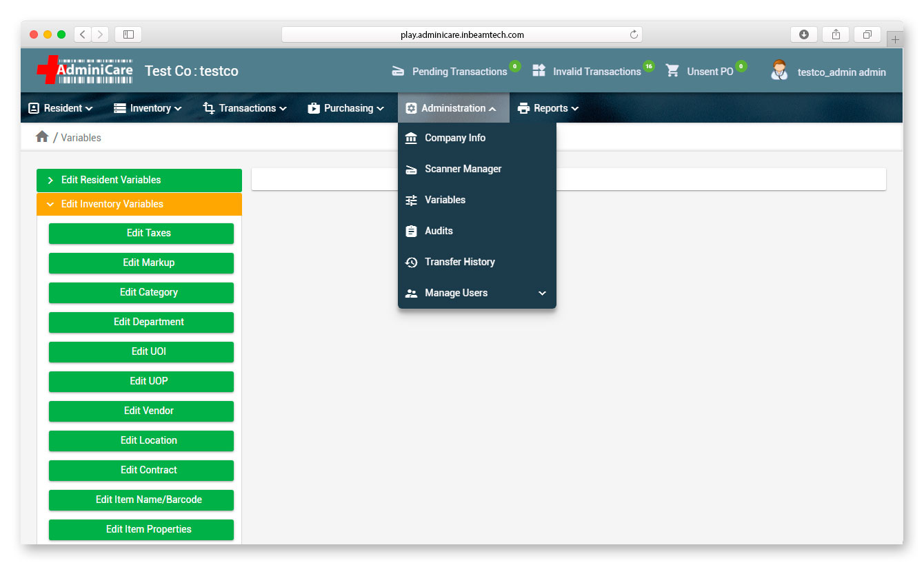Click the Edit Contract button
Image resolution: width=924 pixels, height=565 pixels.
coord(141,470)
